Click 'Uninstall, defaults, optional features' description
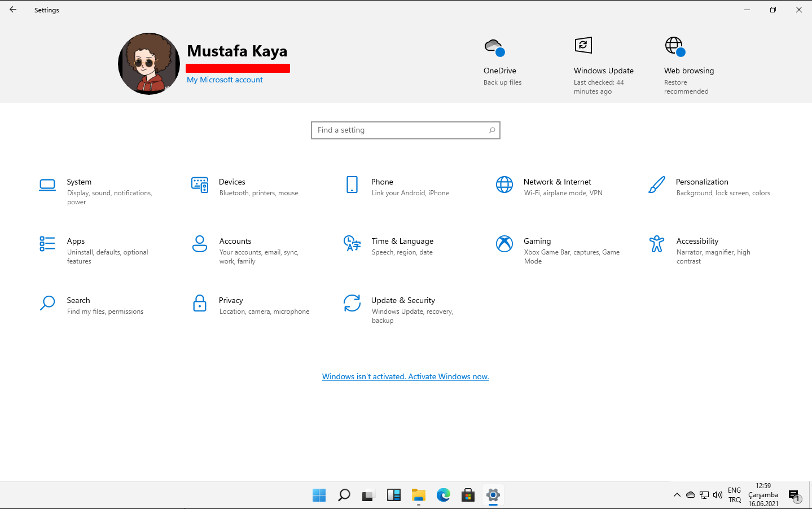The image size is (812, 509). [108, 257]
